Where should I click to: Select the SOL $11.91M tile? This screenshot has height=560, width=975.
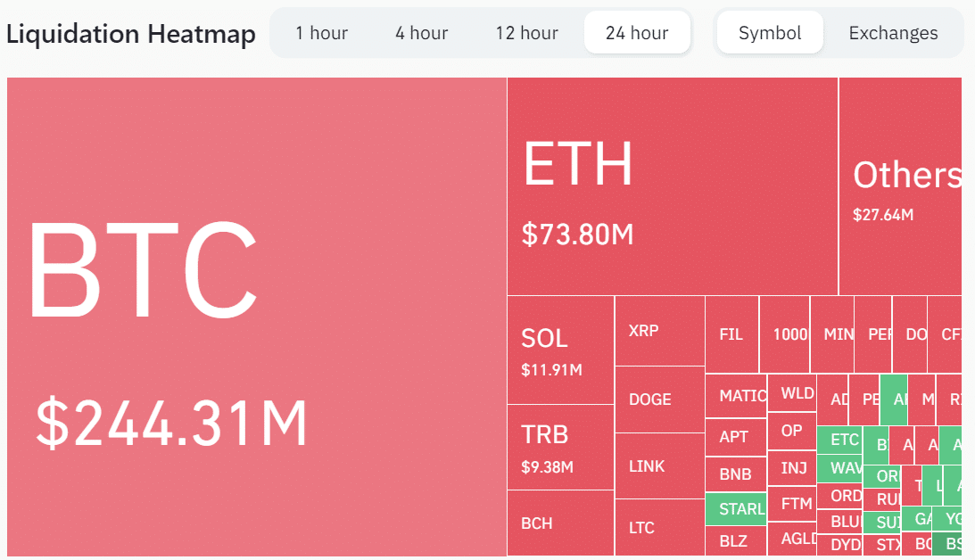(x=560, y=350)
